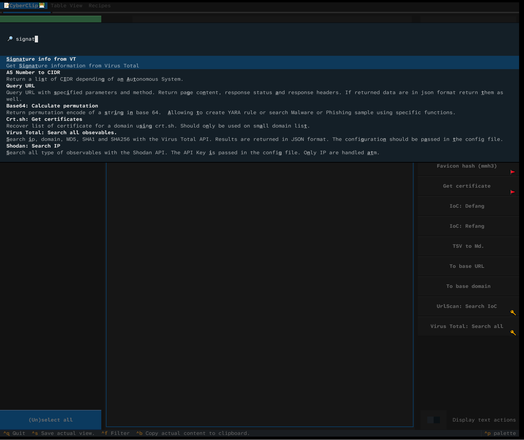Switch to the Table View tab
Screen dimensions: 524x440
[x=67, y=5]
